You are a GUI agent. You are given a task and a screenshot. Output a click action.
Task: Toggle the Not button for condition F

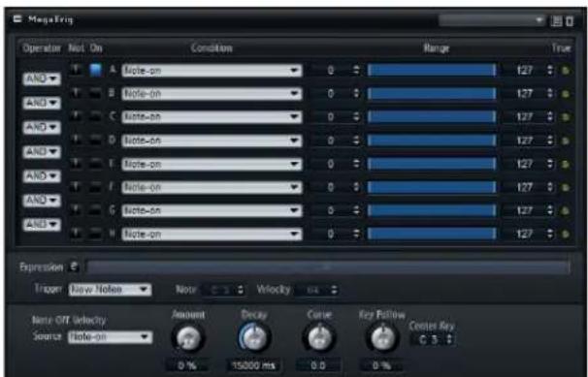point(76,186)
